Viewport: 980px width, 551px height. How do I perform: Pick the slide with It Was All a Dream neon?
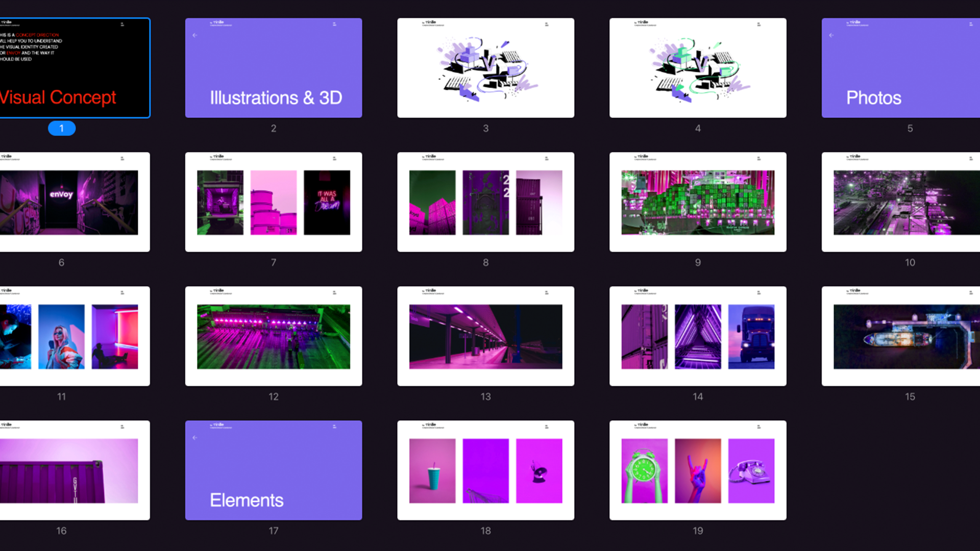tap(274, 202)
